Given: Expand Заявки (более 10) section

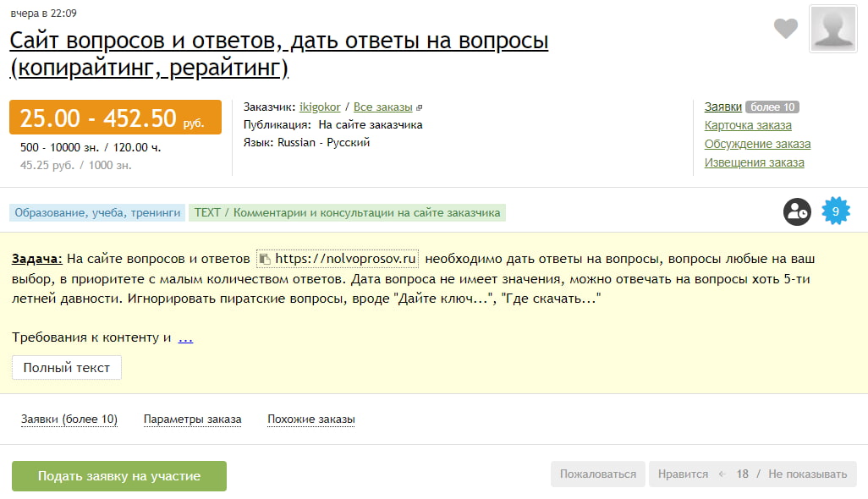Looking at the screenshot, I should (70, 419).
